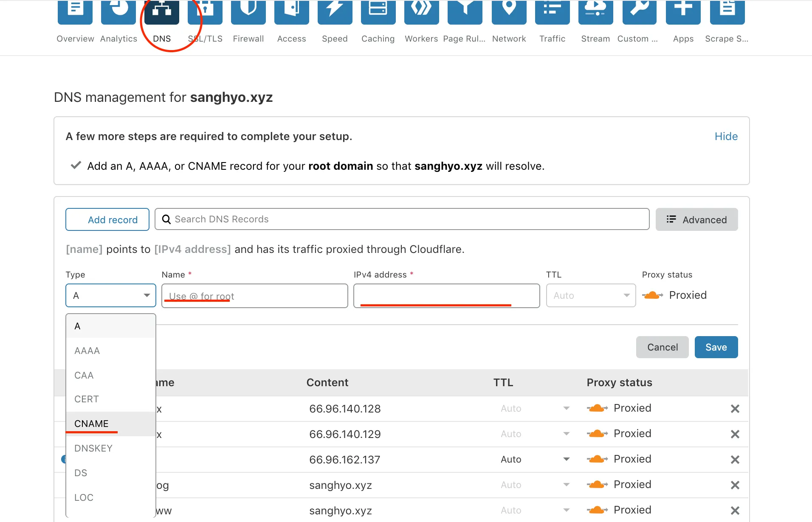The image size is (812, 522).
Task: Delete the 66.96.140.129 record with X
Action: pos(735,434)
